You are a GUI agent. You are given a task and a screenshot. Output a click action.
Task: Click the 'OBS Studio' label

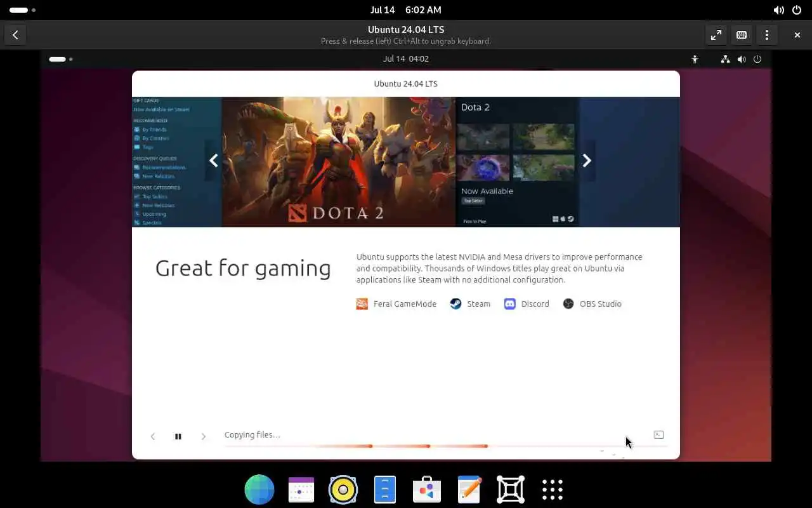coord(600,304)
